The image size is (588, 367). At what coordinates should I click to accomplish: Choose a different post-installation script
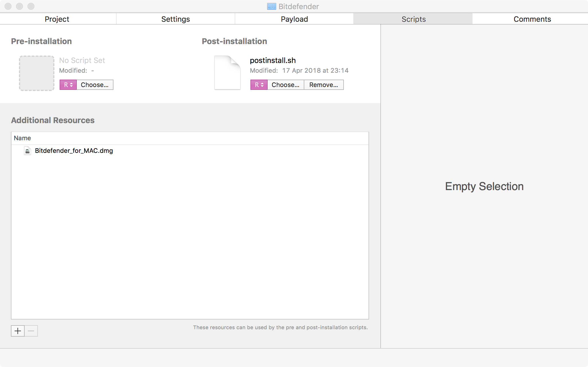(285, 85)
